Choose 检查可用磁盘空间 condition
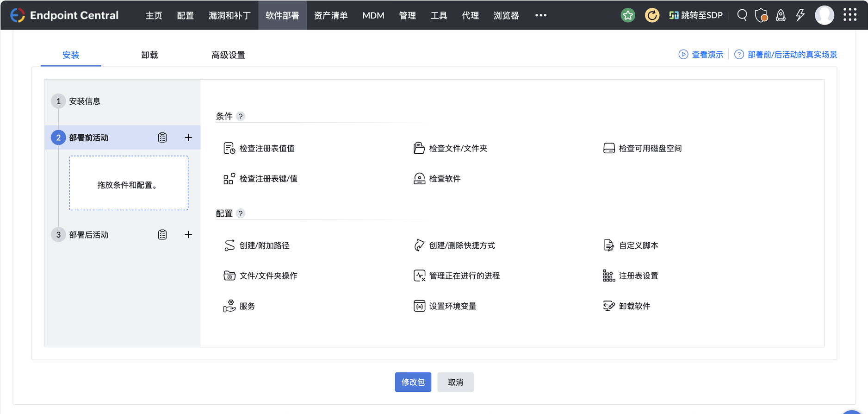 [x=650, y=148]
